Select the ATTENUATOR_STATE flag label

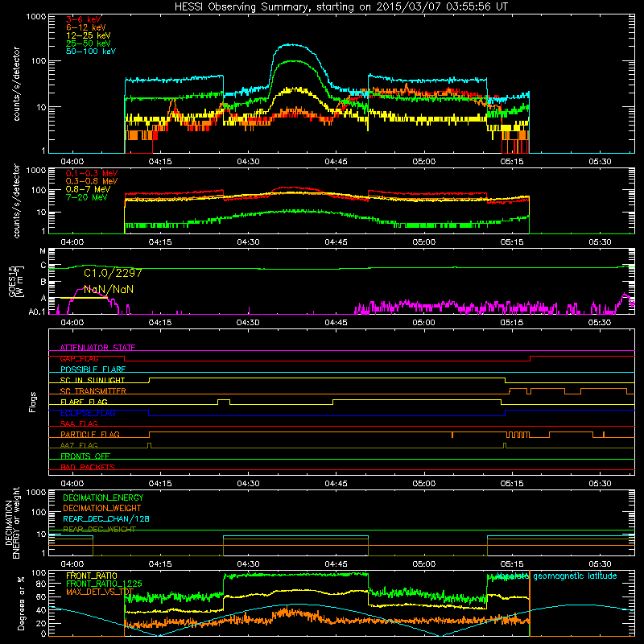pyautogui.click(x=97, y=348)
